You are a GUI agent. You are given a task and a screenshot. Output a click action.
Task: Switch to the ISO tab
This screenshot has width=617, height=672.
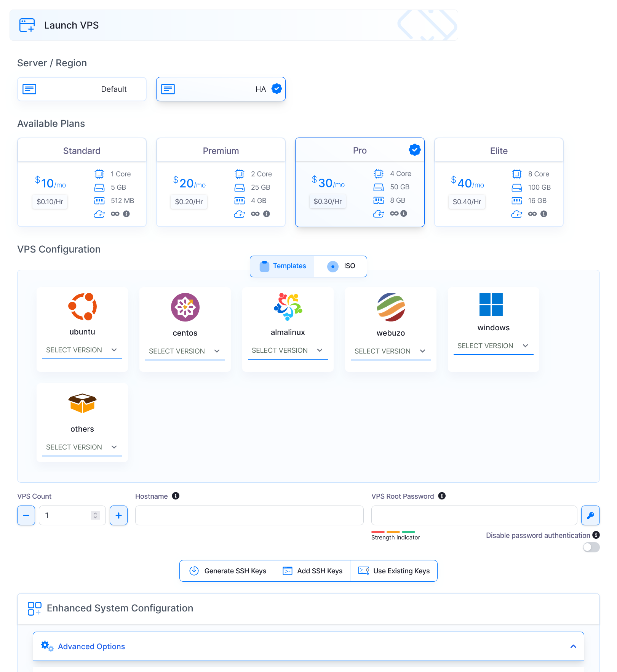click(x=340, y=266)
